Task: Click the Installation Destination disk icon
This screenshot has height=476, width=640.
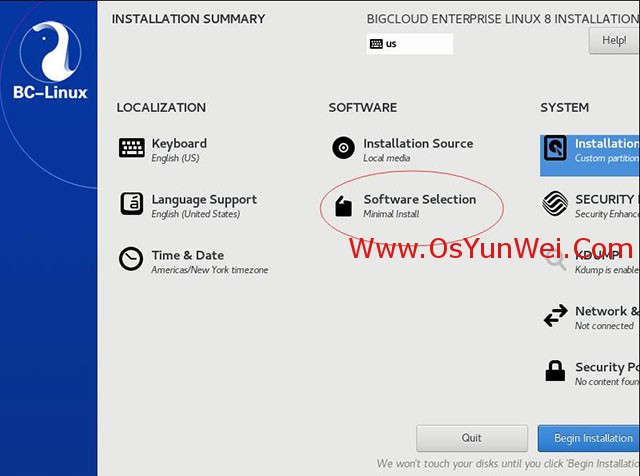Action: (555, 148)
